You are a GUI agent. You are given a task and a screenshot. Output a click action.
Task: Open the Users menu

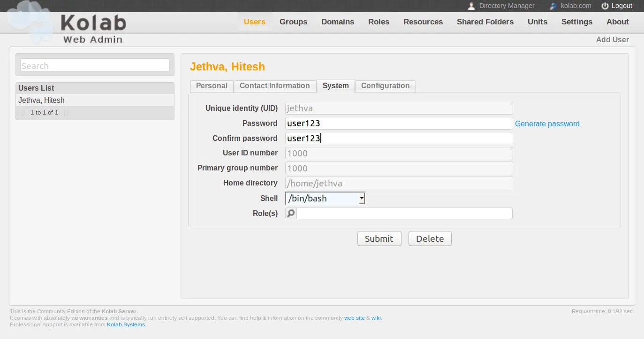tap(255, 22)
